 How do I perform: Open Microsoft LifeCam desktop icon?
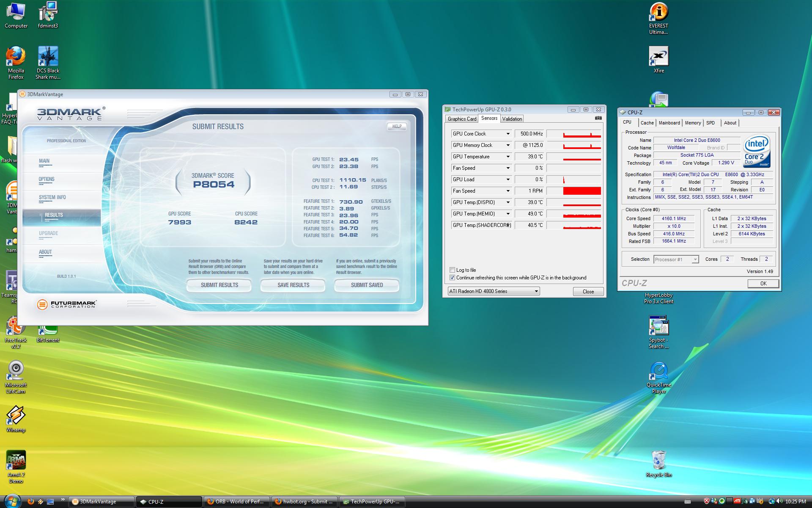[16, 377]
